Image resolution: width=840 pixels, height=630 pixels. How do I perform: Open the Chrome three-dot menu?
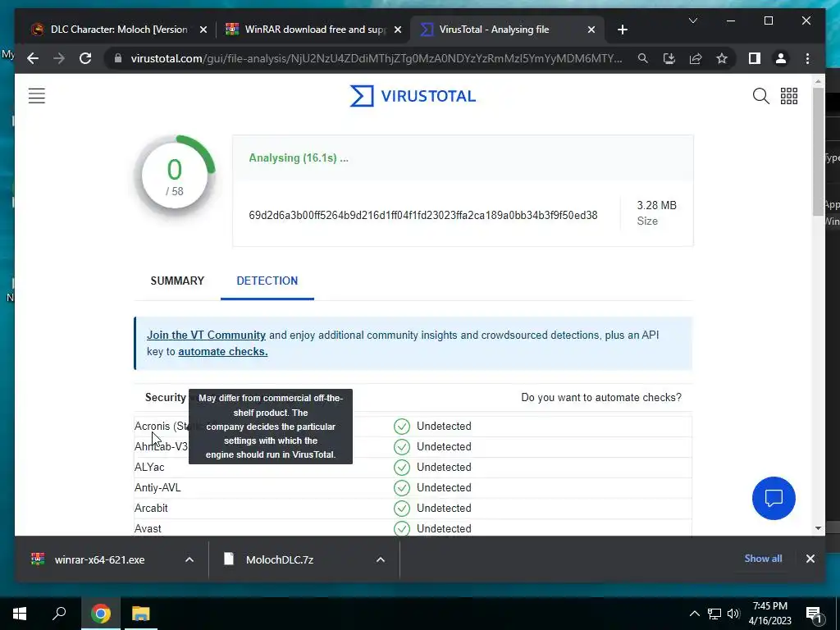(x=807, y=58)
